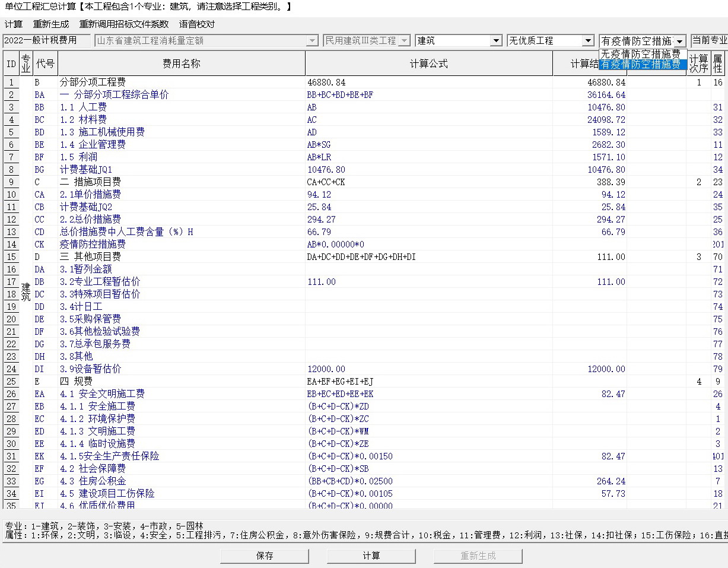Screen dimensions: 728x568
Task: Click the 3.3特殊项目暂估价 cell
Action: [x=182, y=294]
